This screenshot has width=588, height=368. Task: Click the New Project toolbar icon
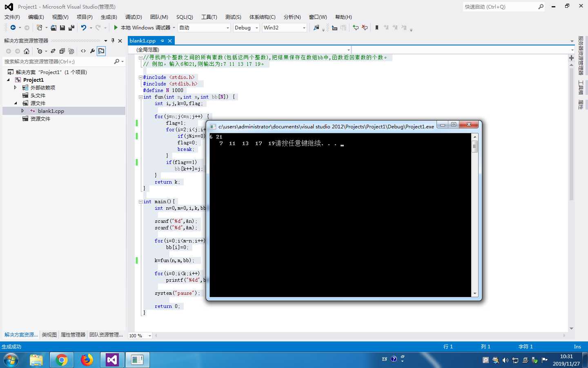pyautogui.click(x=39, y=27)
